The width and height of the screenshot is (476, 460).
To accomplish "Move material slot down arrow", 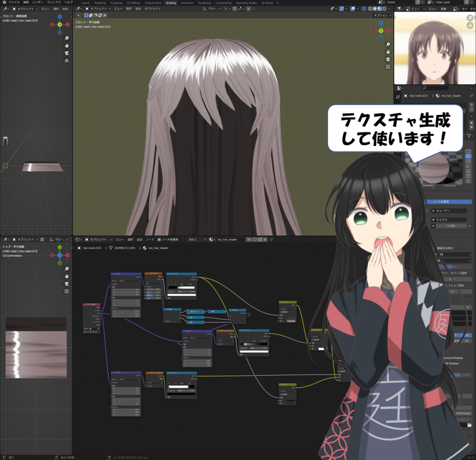I will coord(471,127).
